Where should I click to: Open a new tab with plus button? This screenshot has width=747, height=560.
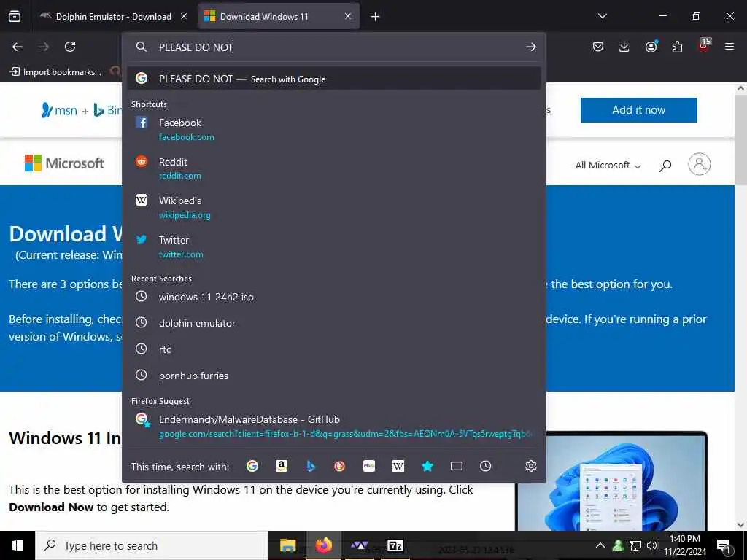point(376,17)
